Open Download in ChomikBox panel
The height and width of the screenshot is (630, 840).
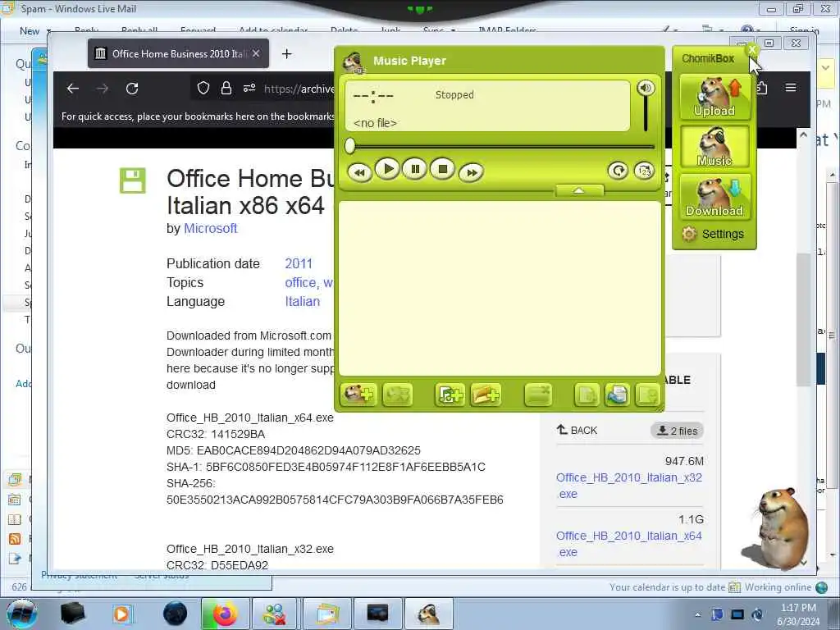[x=714, y=197]
